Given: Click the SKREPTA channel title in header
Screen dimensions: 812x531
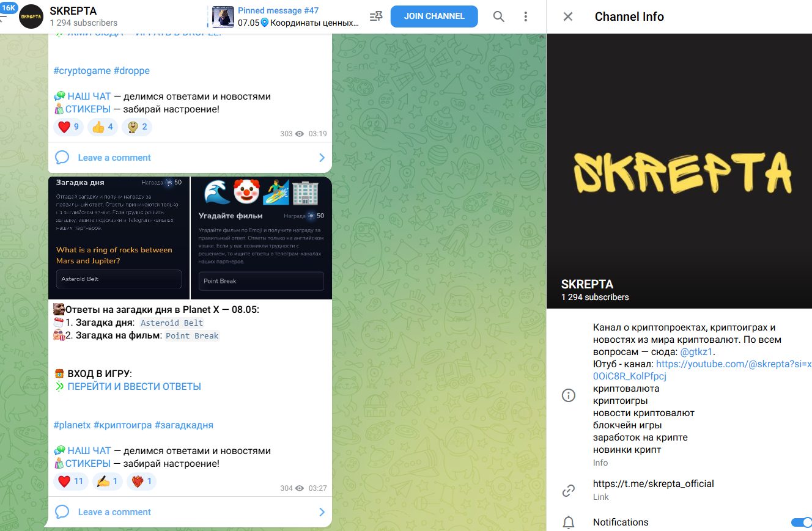Looking at the screenshot, I should tap(73, 11).
